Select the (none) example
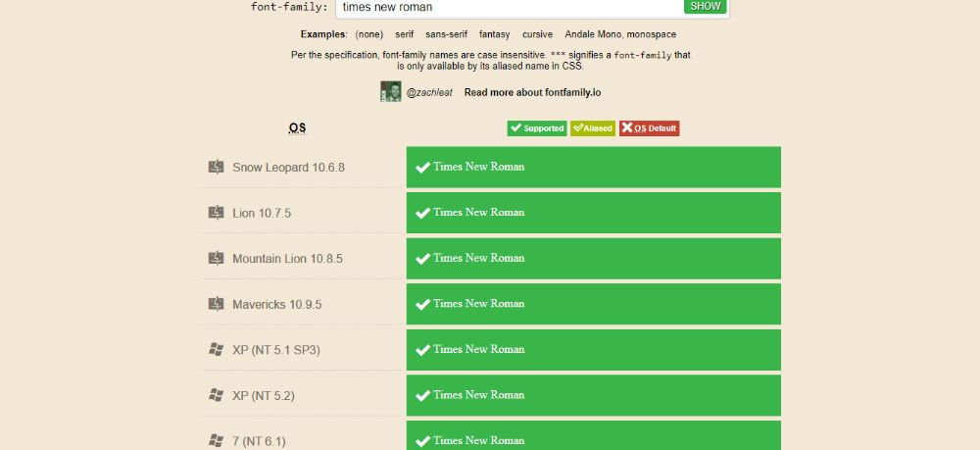This screenshot has height=450, width=980. tap(368, 34)
